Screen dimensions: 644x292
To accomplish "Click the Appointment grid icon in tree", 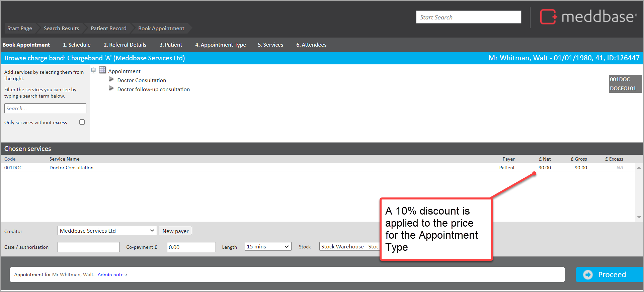I will 102,70.
